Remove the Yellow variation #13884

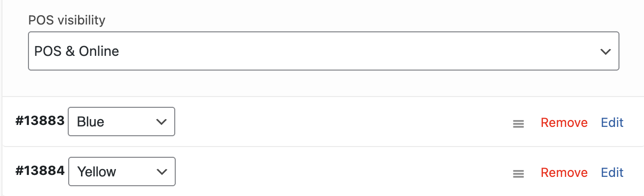pyautogui.click(x=564, y=172)
